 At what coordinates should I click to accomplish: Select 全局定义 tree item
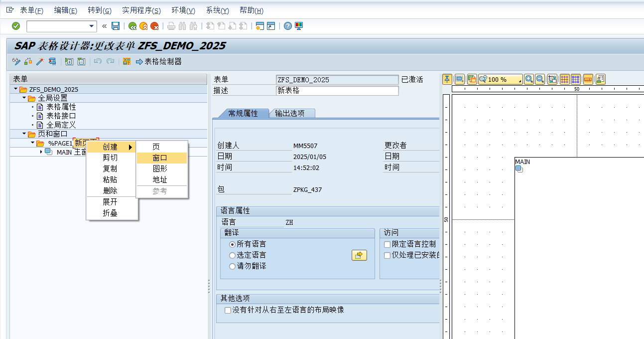coord(61,125)
